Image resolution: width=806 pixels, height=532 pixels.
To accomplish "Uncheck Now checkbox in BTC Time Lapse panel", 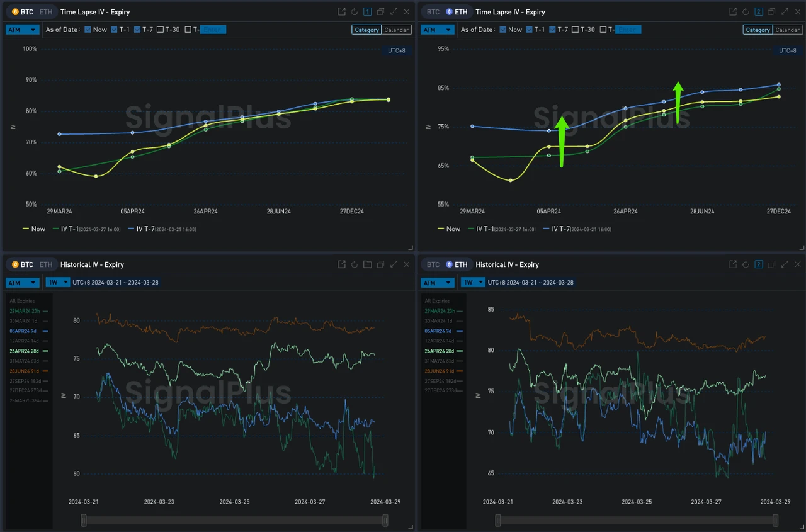I will 88,30.
